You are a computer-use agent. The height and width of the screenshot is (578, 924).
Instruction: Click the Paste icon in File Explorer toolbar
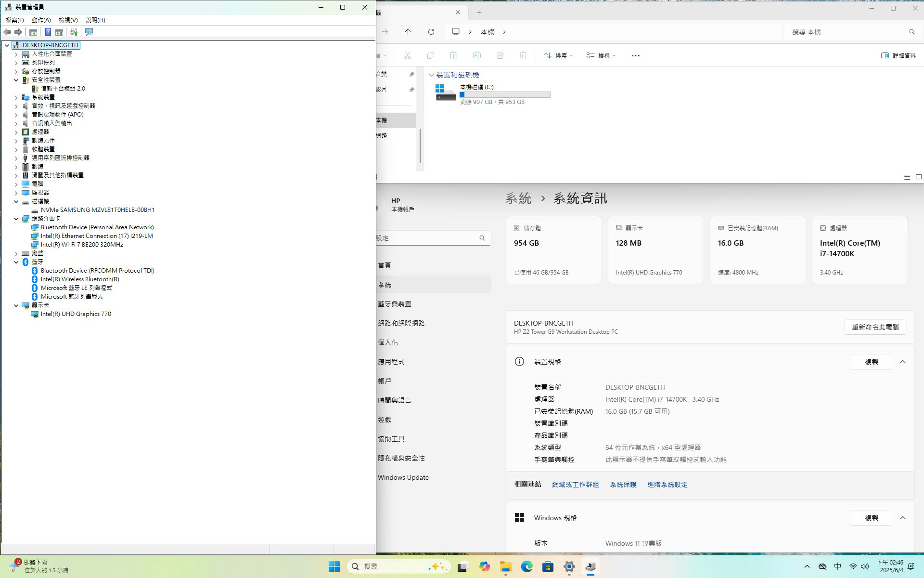[x=454, y=55]
